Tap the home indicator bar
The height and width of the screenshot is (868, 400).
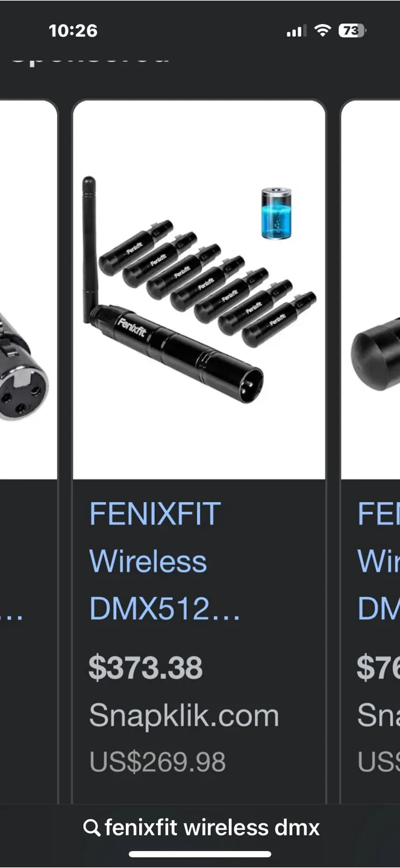pos(200,854)
